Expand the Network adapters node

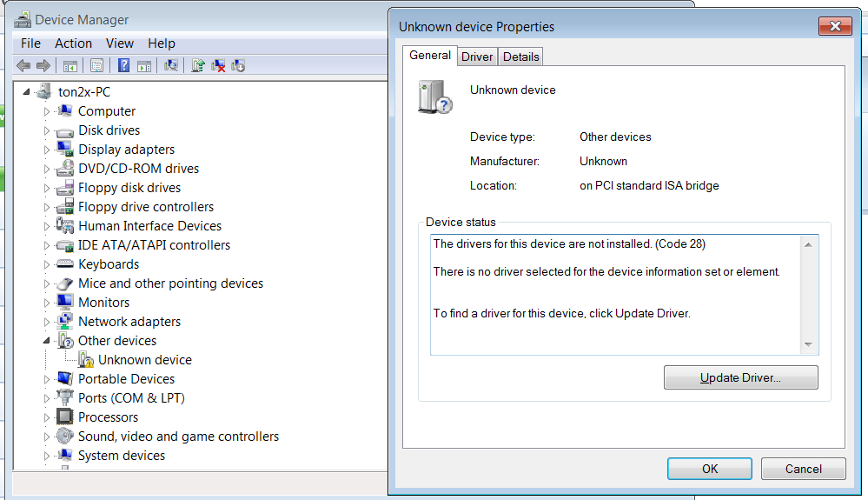(47, 322)
